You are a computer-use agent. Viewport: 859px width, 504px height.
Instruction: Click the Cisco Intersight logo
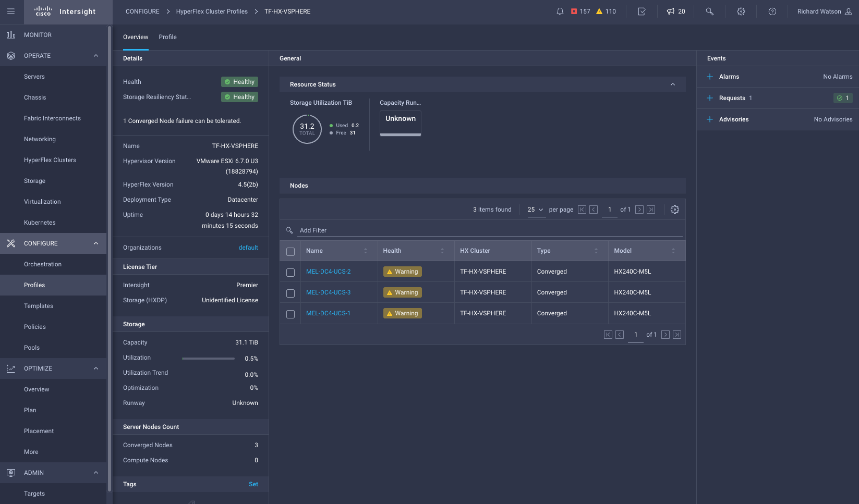click(x=65, y=11)
